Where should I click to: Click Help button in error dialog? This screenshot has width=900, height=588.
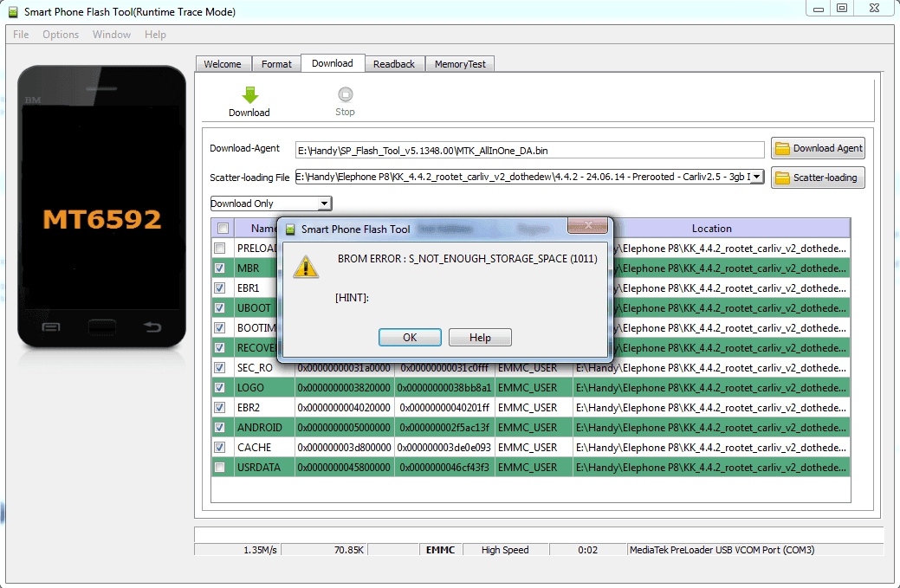pyautogui.click(x=480, y=338)
